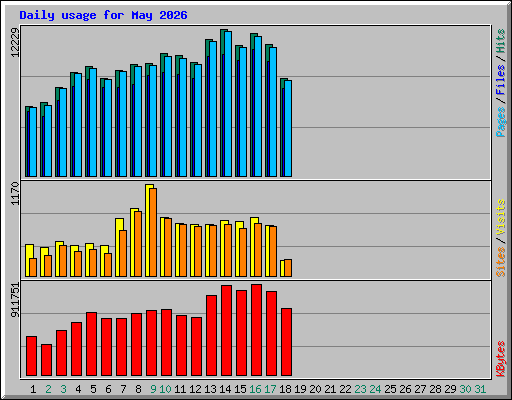Screen dimensions: 512x400
Task: Click the 'Files' legend label
Action: click(501, 80)
